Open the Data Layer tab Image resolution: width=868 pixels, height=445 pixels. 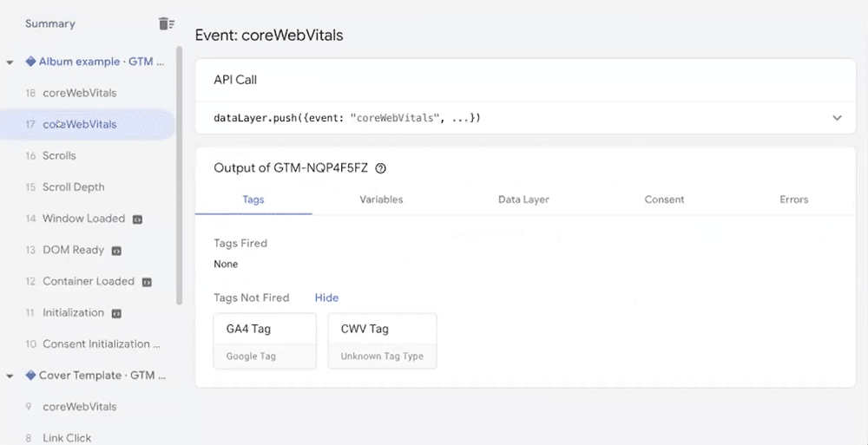(523, 200)
